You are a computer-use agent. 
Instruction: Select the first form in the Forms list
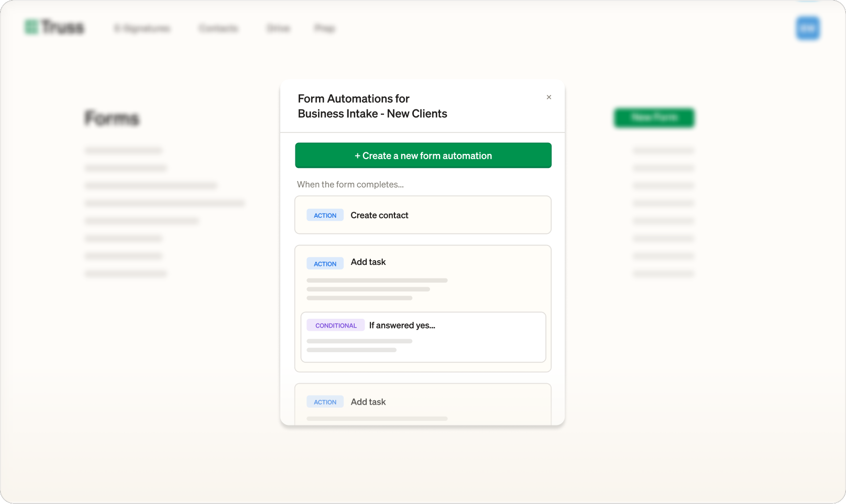[x=123, y=150]
